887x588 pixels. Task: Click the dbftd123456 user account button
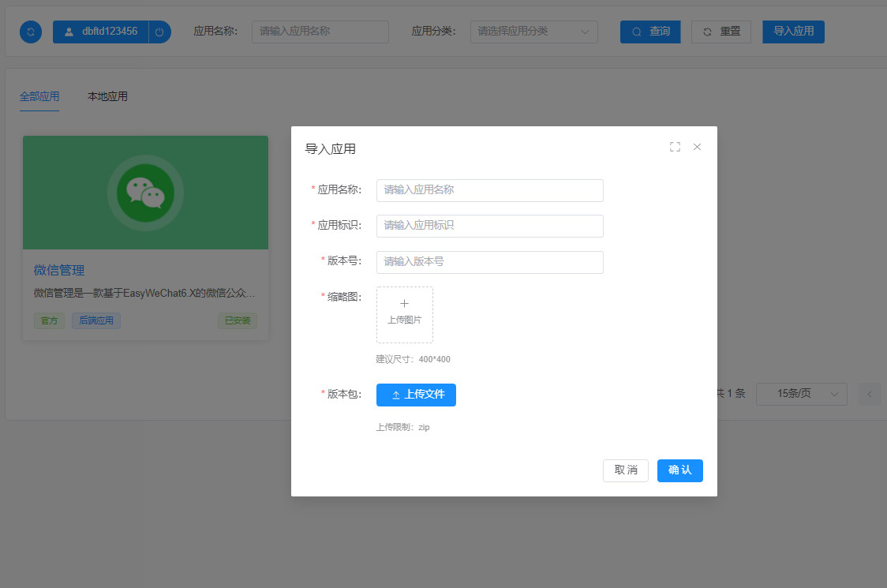pos(101,32)
